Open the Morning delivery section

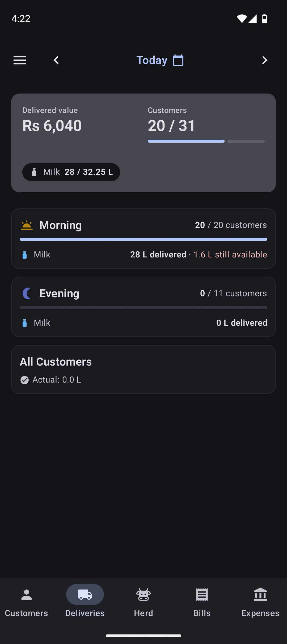(143, 239)
